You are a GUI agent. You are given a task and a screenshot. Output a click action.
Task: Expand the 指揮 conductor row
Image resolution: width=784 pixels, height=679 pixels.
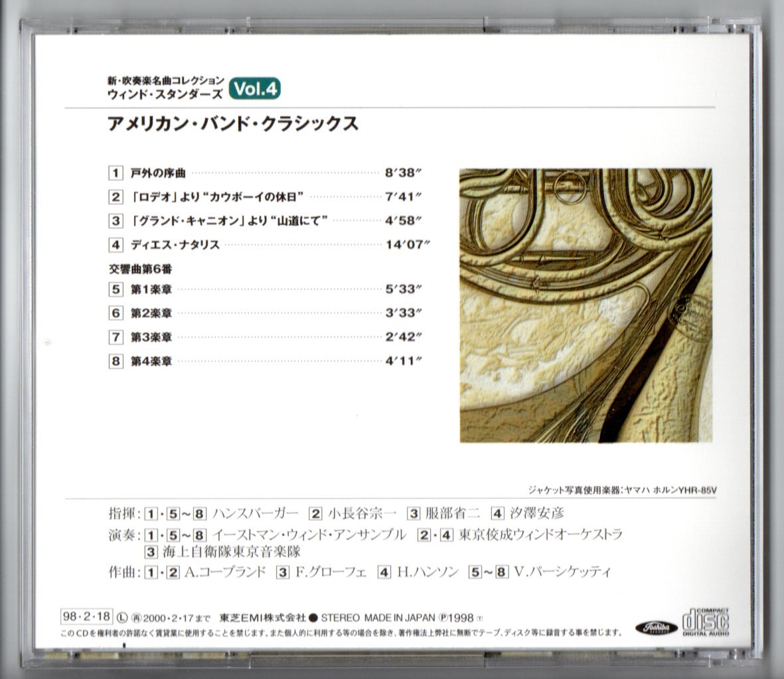[120, 511]
